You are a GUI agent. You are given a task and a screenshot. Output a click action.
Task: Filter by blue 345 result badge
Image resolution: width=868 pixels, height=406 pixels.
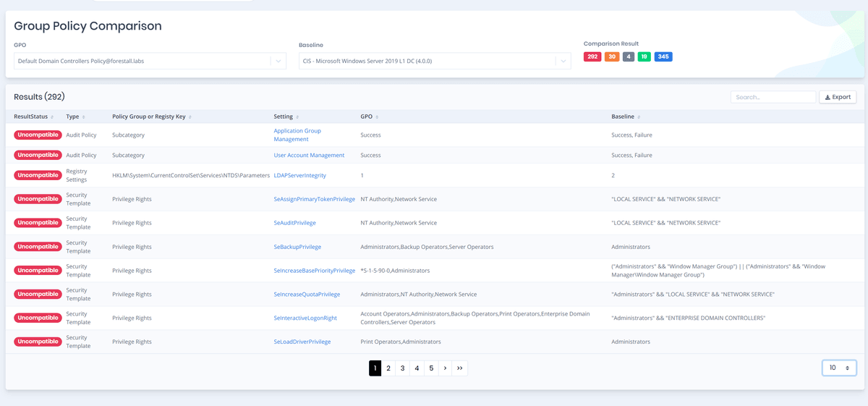[663, 56]
